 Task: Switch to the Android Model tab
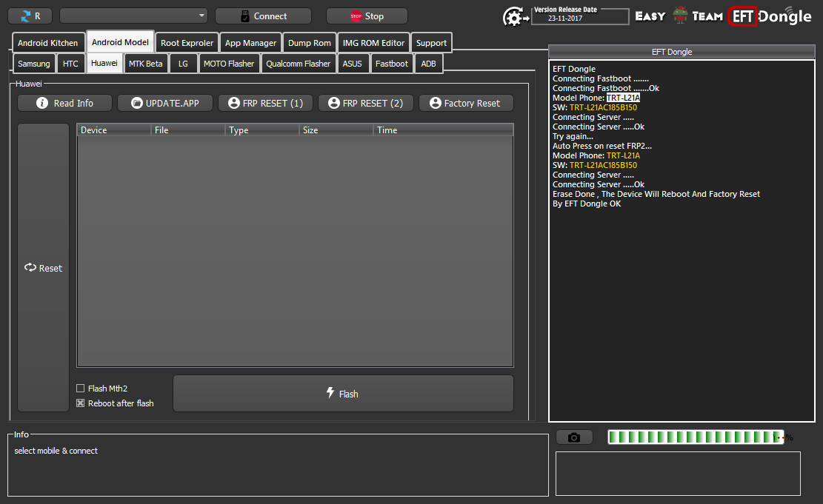[120, 42]
